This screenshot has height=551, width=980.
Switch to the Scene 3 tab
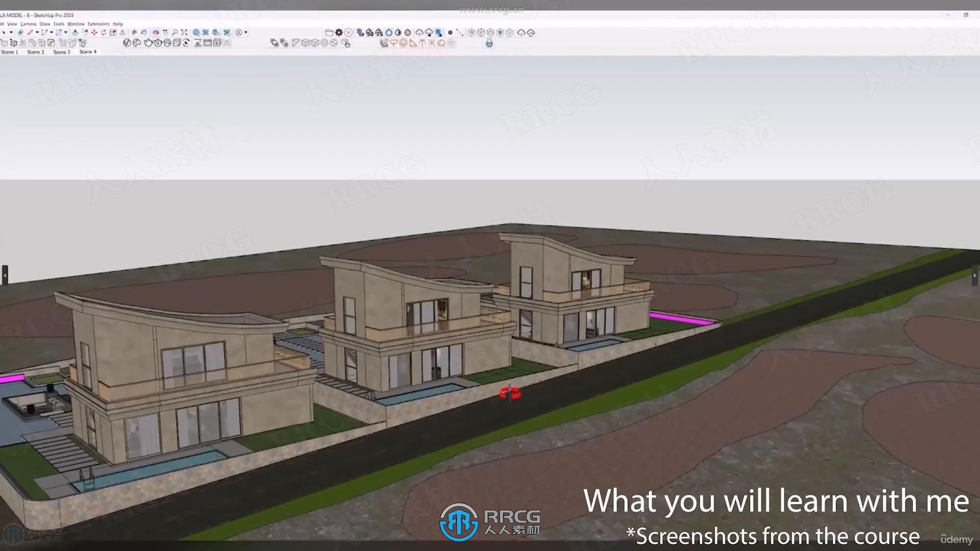pos(62,52)
